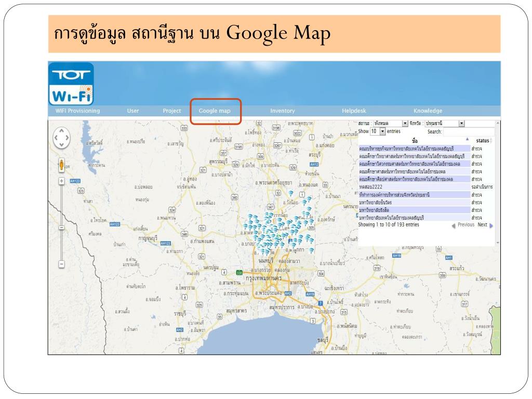
Task: Click the map zoom slider handle
Action: (61, 228)
